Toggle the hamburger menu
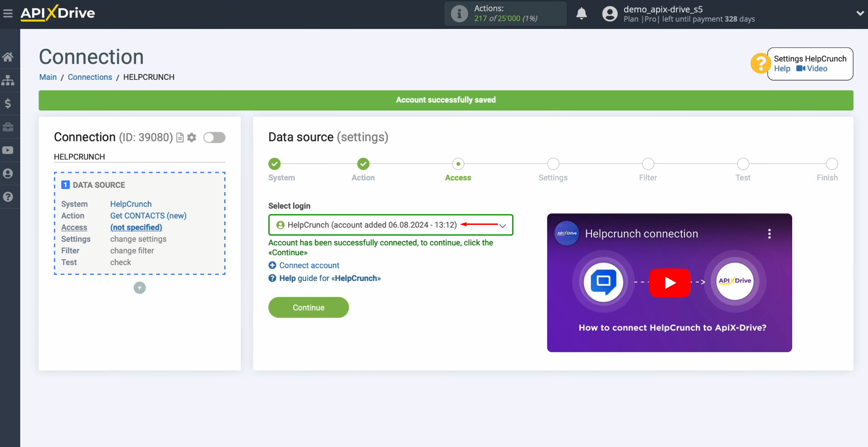 (8, 13)
